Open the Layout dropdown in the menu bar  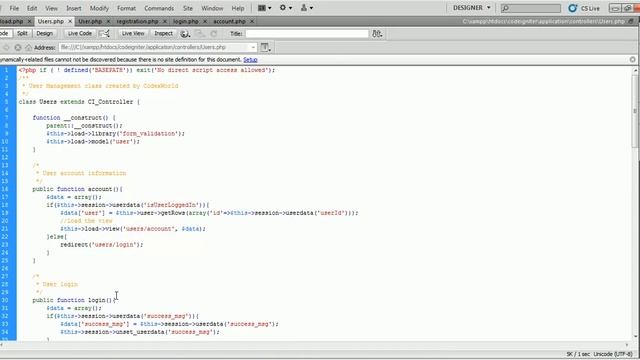tap(264, 8)
